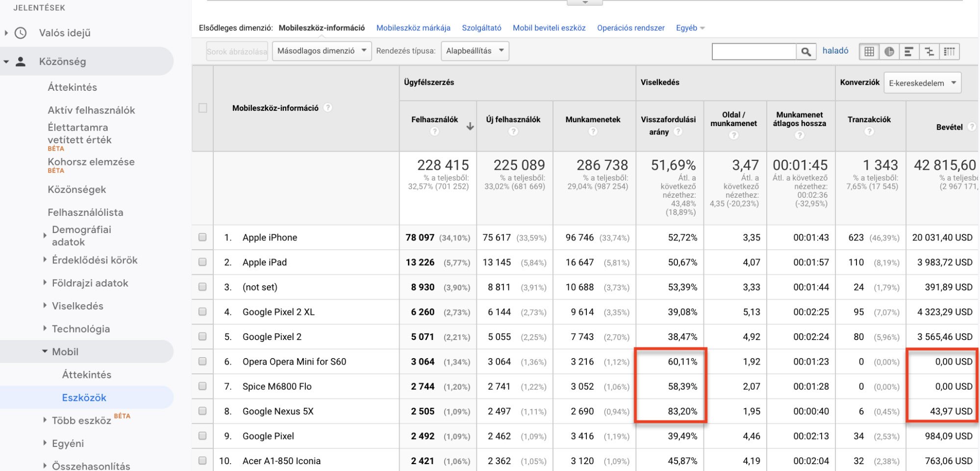
Task: Click the table search input field
Action: [754, 51]
